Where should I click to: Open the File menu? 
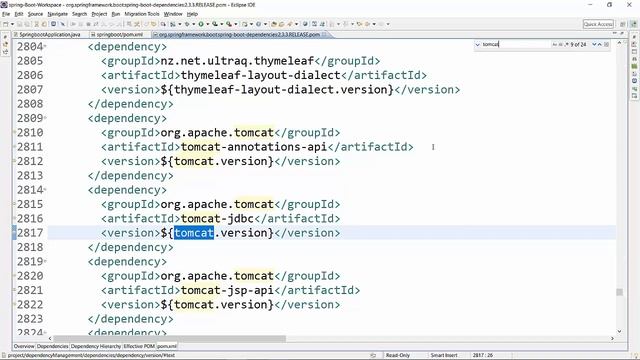click(x=6, y=14)
